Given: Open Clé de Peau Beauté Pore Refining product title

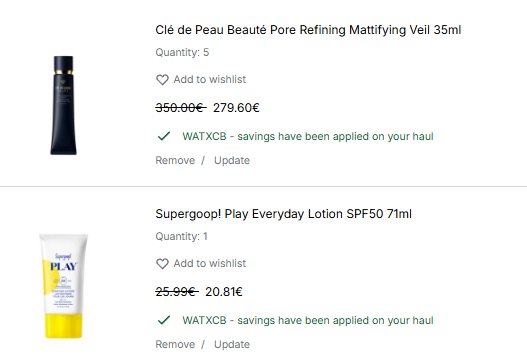Looking at the screenshot, I should [308, 30].
